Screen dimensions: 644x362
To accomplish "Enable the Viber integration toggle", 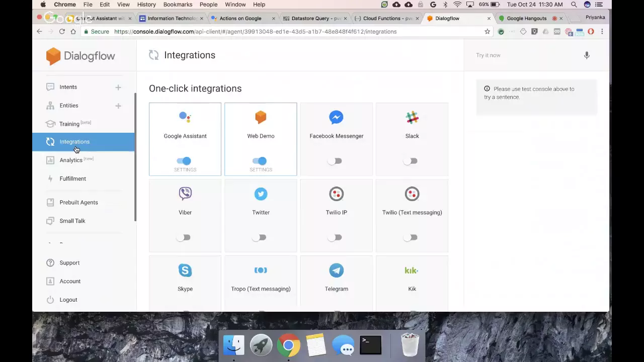I will click(184, 237).
